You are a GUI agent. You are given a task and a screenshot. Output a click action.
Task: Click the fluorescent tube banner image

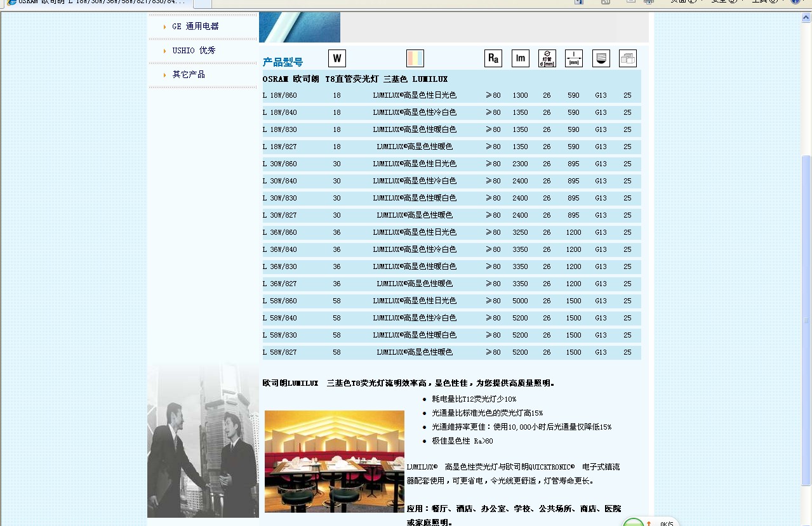click(300, 27)
